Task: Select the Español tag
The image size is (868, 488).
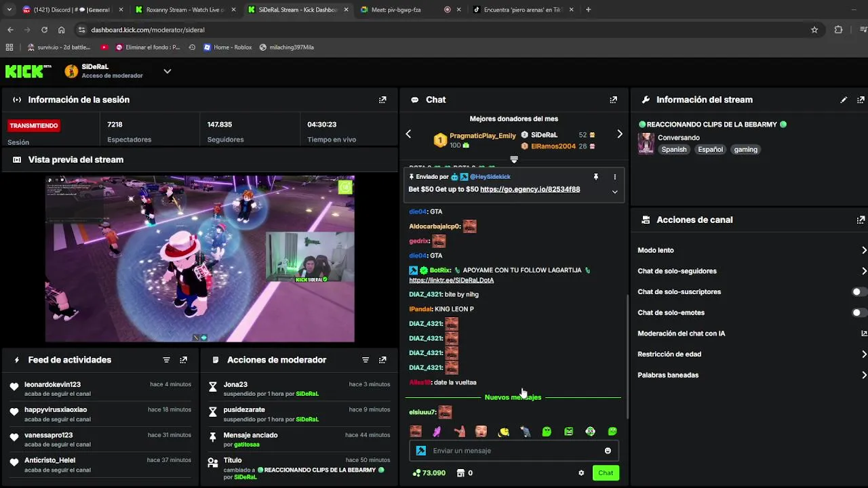Action: pos(710,149)
